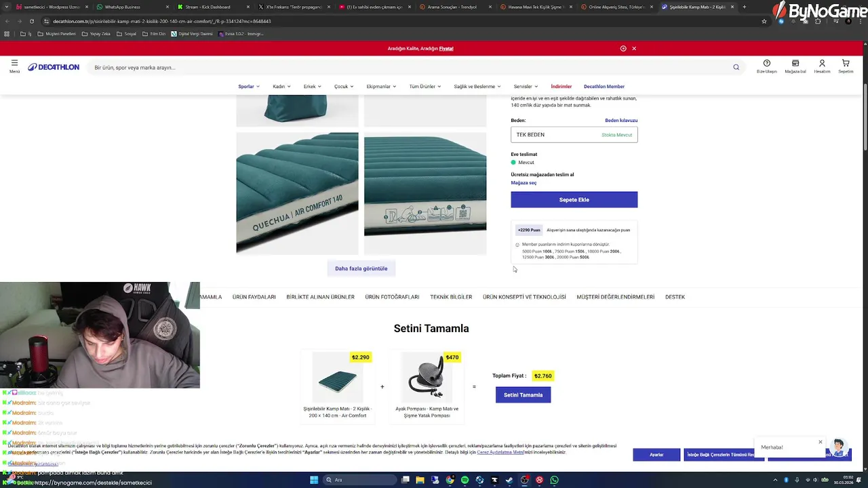
Task: Open the hamburger Menü icon
Action: tap(14, 66)
